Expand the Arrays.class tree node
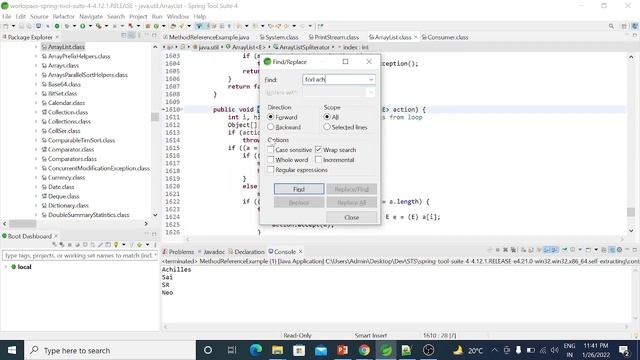 (x=36, y=65)
